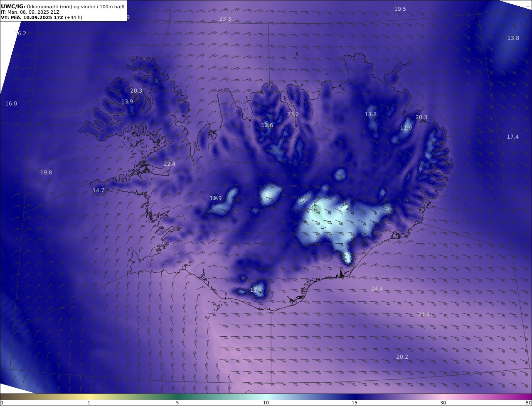Click the color bar label 50

(x=529, y=403)
